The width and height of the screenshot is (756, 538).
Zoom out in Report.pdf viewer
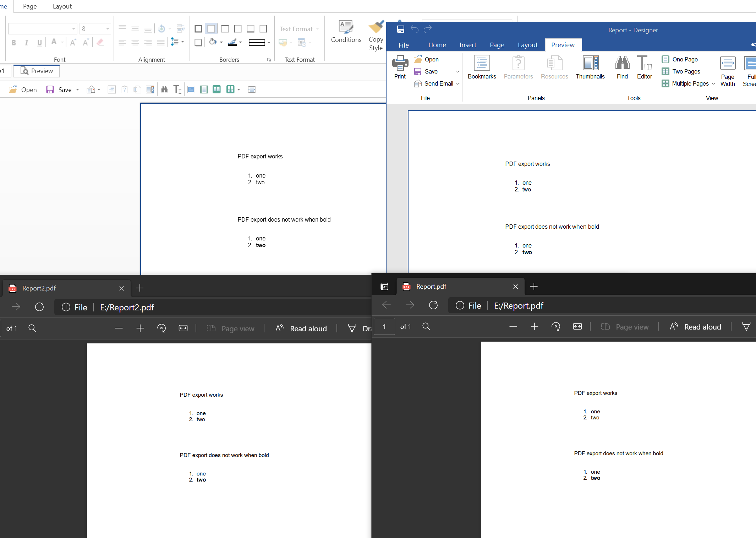coord(513,327)
